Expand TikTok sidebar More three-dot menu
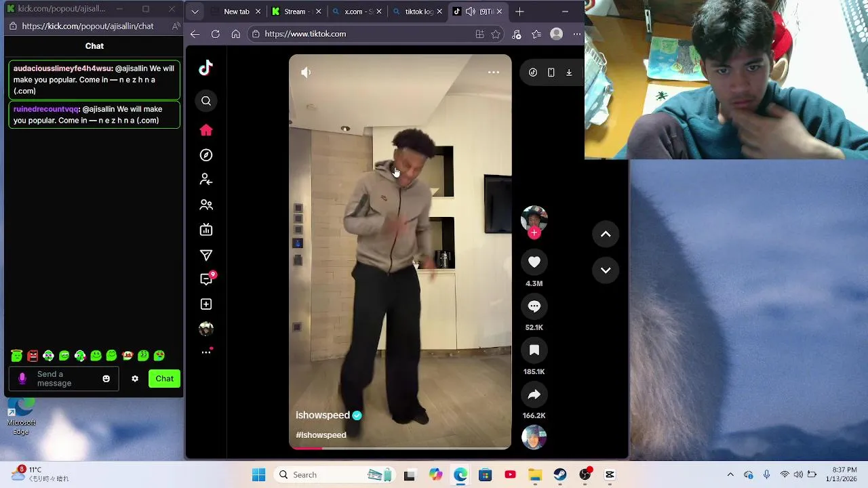This screenshot has height=488, width=868. coord(206,352)
